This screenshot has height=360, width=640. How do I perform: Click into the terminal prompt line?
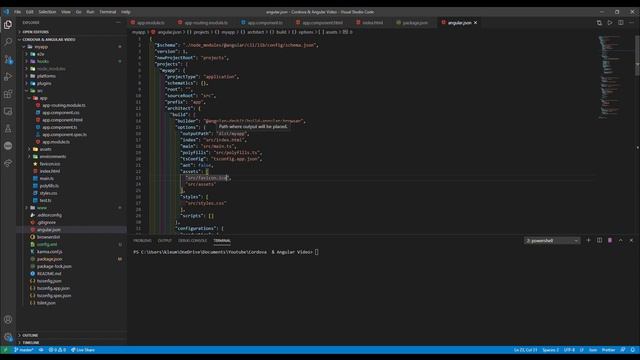pyautogui.click(x=226, y=252)
